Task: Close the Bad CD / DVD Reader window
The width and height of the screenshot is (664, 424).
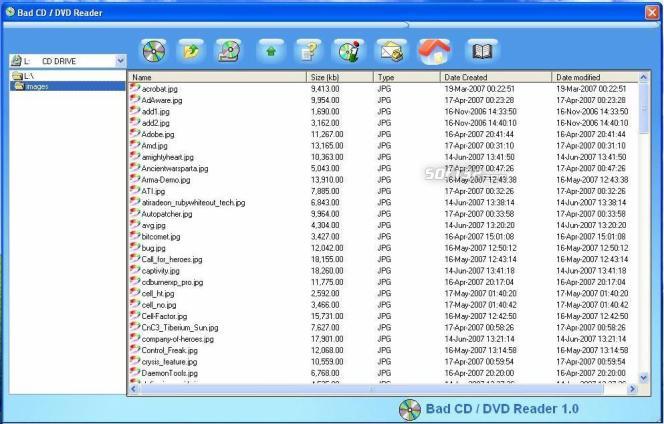Action: pos(652,13)
